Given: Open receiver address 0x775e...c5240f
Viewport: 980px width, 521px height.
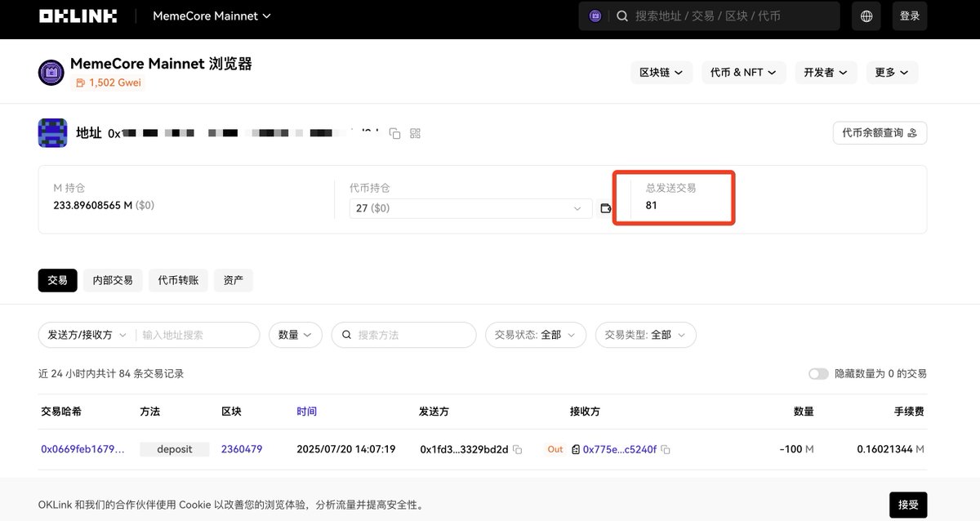Looking at the screenshot, I should pos(620,449).
